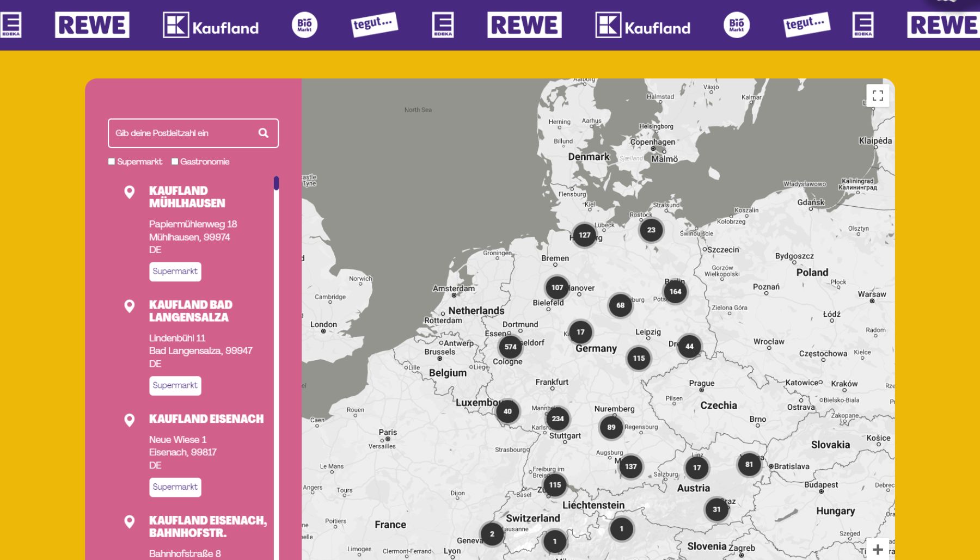
Task: Click the postcode input field
Action: [x=193, y=133]
